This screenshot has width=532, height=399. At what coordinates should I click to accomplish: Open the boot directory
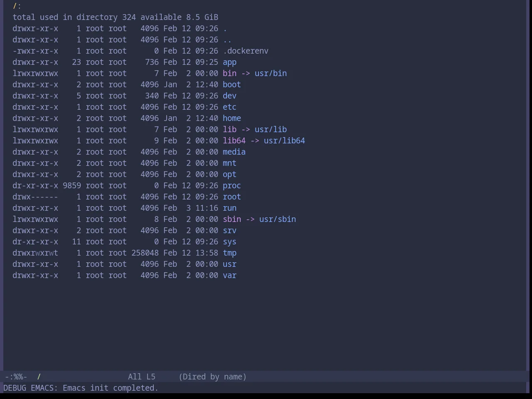tap(232, 85)
